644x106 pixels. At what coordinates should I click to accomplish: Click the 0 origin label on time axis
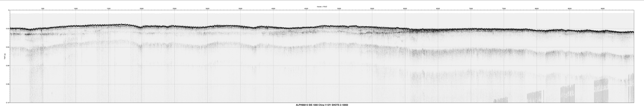pos(9,10)
